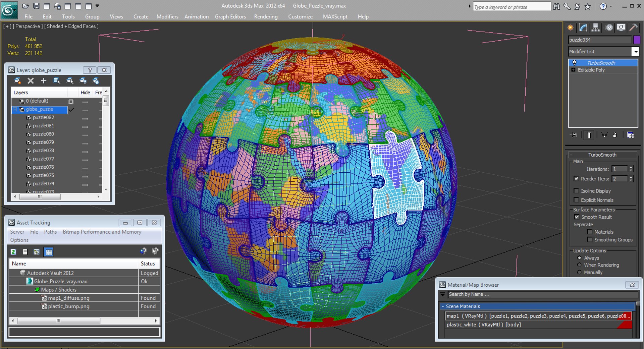Click in the Type a keyword search field
Viewport: 644px width, 349px height.
(512, 7)
